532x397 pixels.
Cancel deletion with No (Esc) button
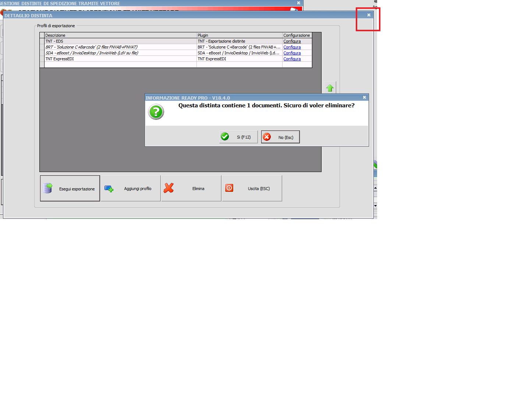pyautogui.click(x=280, y=137)
